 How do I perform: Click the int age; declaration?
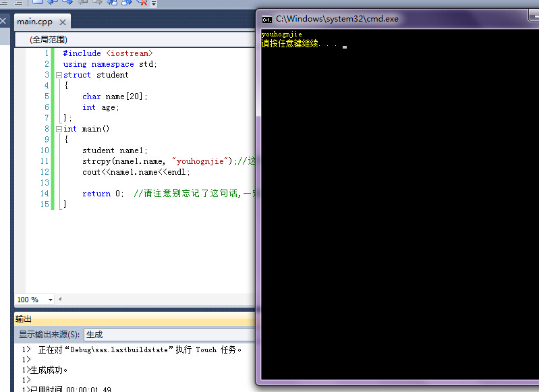click(101, 107)
